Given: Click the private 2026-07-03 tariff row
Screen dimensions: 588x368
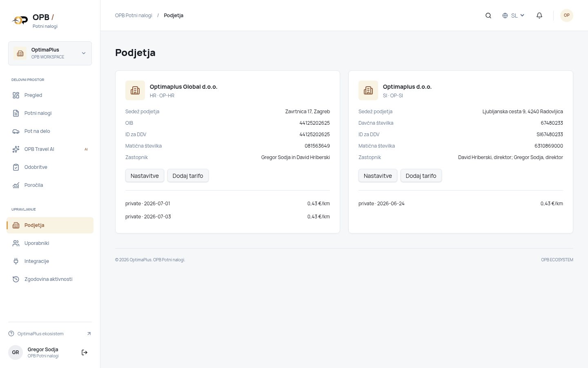Looking at the screenshot, I should pyautogui.click(x=227, y=217).
